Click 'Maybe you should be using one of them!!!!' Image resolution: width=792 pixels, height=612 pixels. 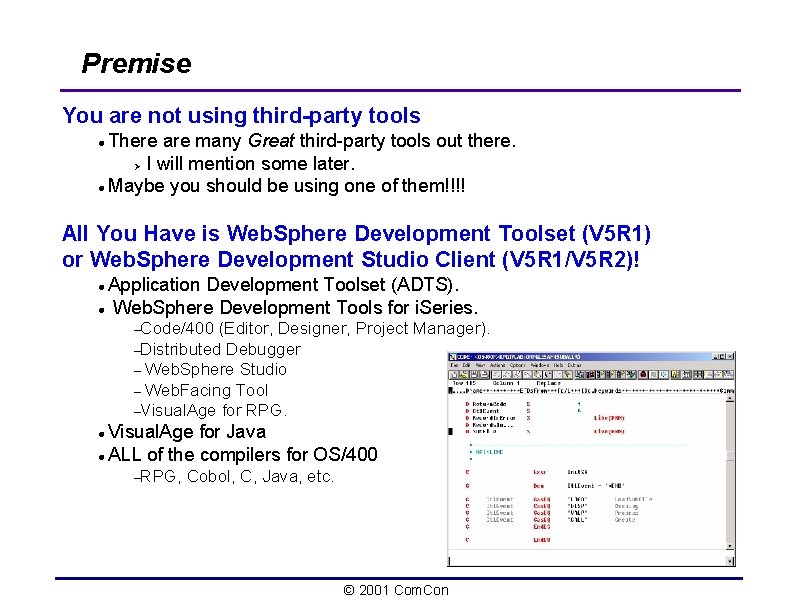pyautogui.click(x=286, y=186)
